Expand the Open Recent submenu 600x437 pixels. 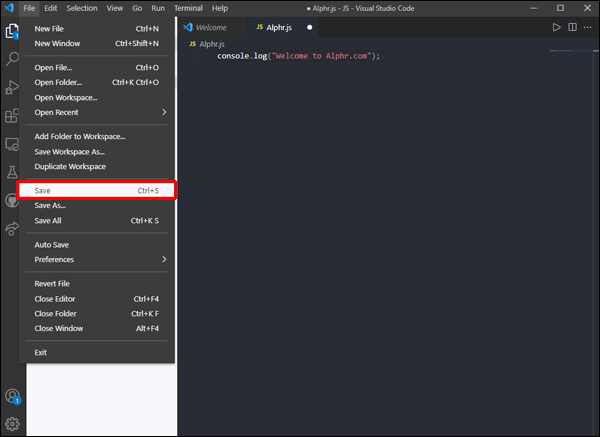coord(97,112)
